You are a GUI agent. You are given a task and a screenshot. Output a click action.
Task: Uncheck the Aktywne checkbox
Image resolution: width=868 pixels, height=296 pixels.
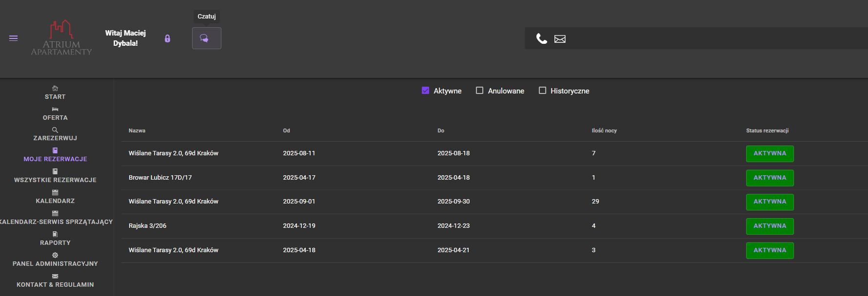tap(425, 91)
